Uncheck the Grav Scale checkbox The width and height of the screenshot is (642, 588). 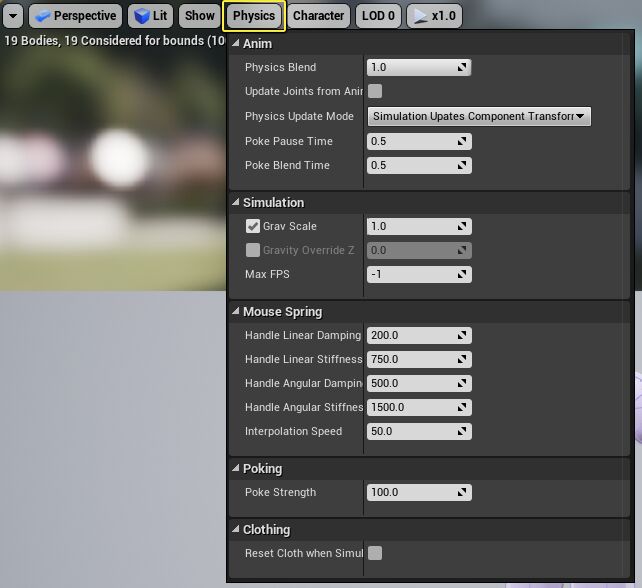[x=253, y=226]
